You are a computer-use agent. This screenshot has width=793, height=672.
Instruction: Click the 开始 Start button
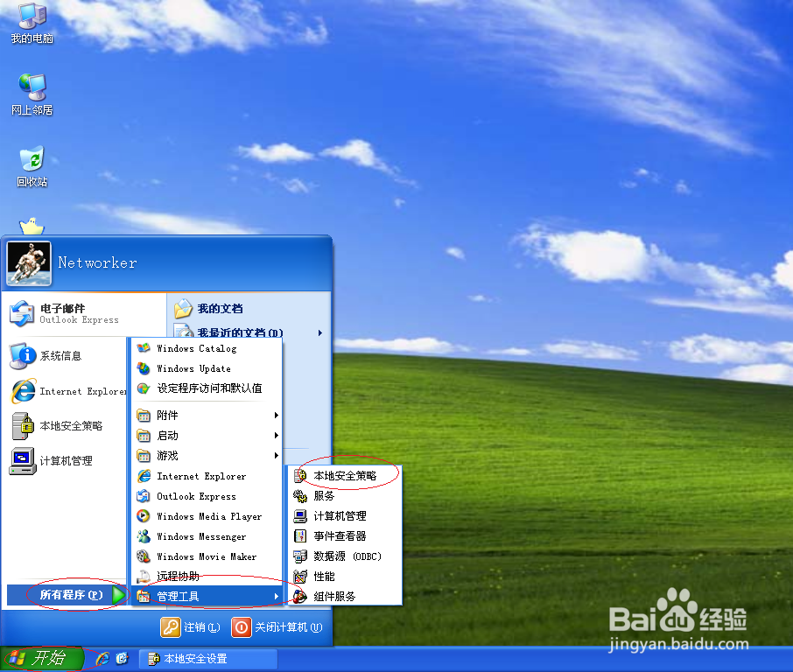point(42,658)
